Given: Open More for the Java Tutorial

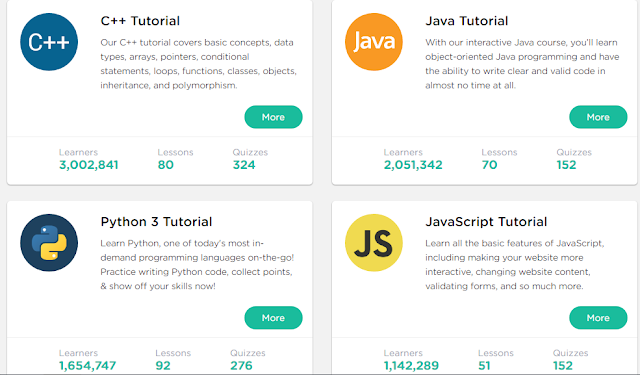Looking at the screenshot, I should [598, 117].
